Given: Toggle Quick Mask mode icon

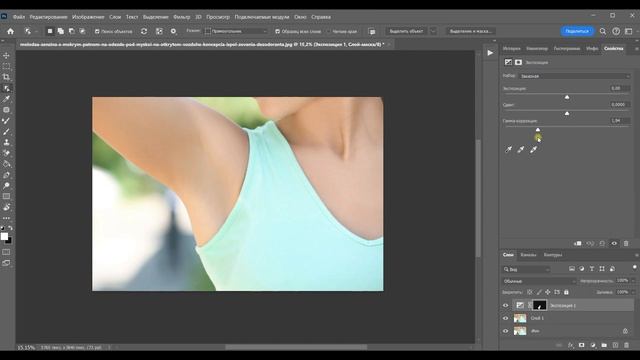Looking at the screenshot, I should (x=6, y=252).
